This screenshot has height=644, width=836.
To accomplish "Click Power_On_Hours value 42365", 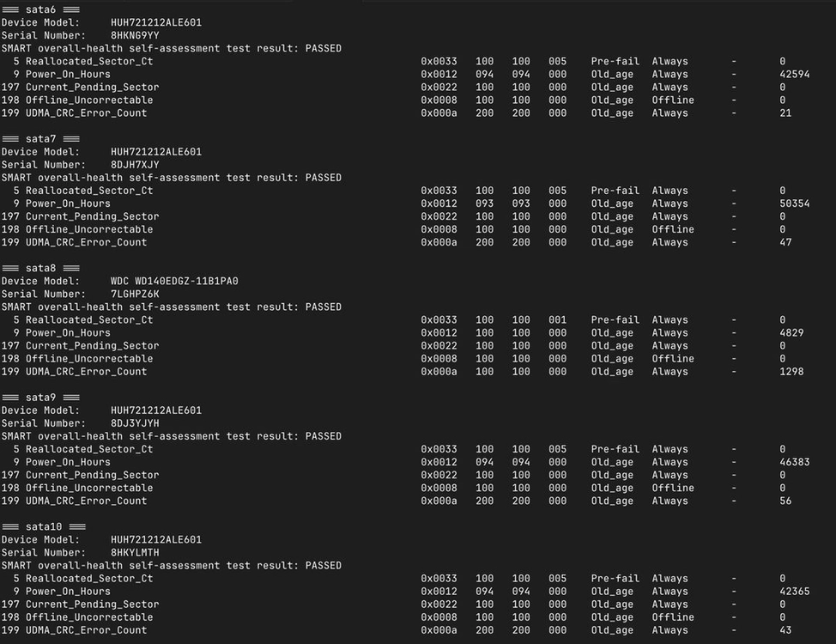I will tap(795, 591).
